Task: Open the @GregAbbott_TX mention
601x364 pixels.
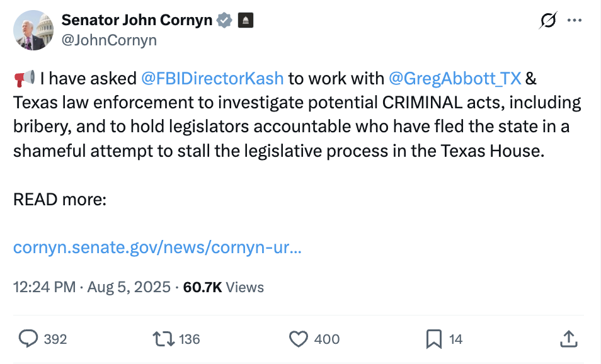Action: (x=455, y=79)
